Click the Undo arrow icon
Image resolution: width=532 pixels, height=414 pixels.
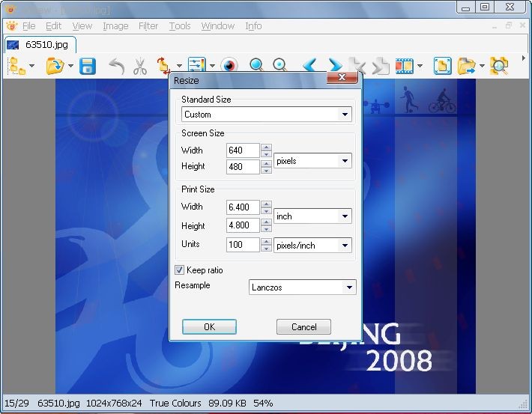pos(116,66)
